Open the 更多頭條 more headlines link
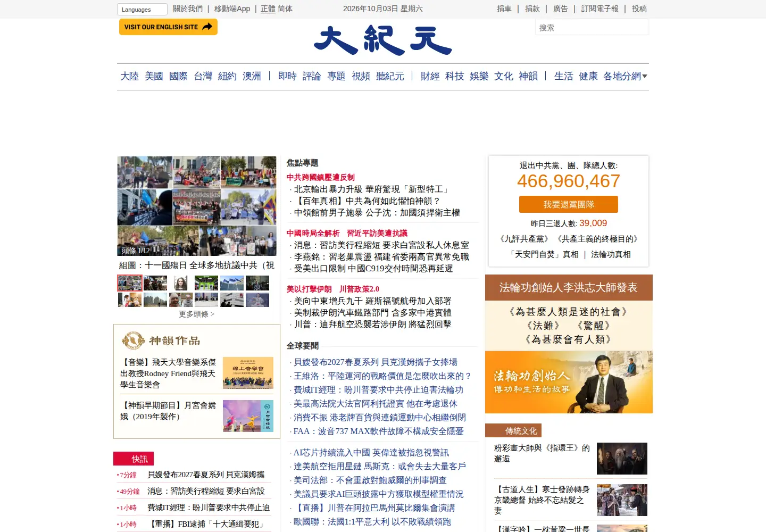 [196, 314]
